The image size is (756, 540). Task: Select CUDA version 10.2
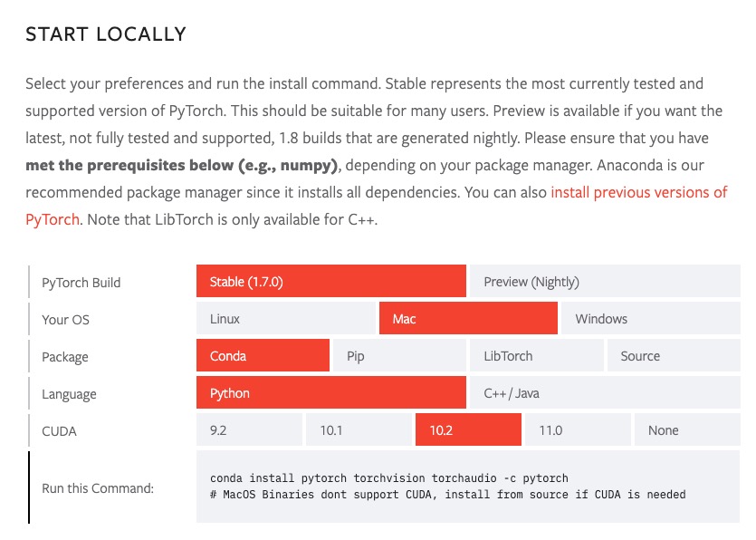coord(468,430)
